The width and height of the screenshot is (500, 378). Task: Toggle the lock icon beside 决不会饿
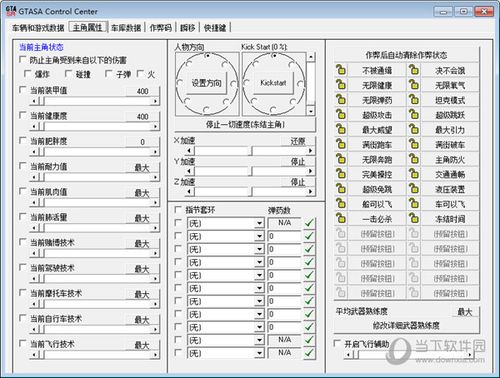pos(414,70)
